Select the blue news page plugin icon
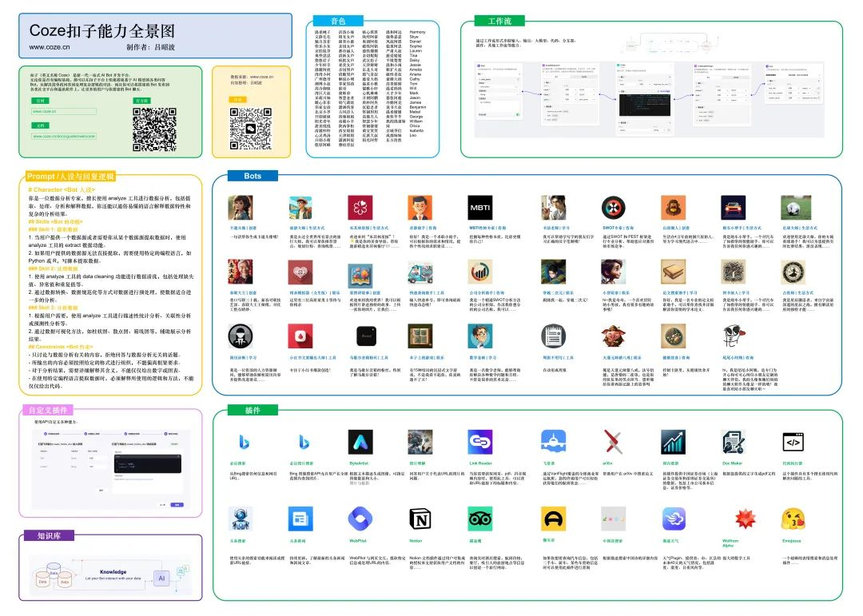 [300, 519]
